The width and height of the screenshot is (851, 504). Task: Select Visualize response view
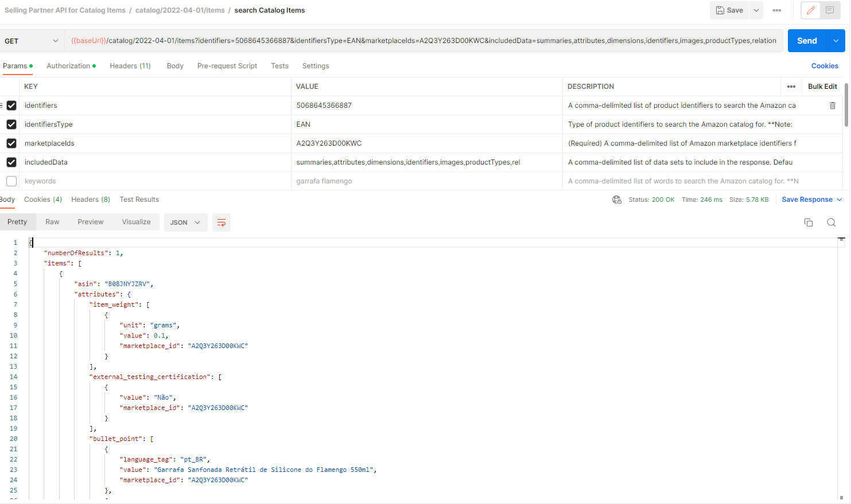coord(136,222)
